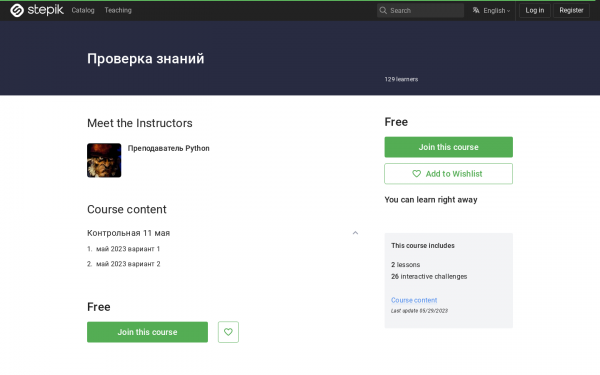Viewport: 600px width, 375px height.
Task: Click the Log in button
Action: [x=535, y=10]
